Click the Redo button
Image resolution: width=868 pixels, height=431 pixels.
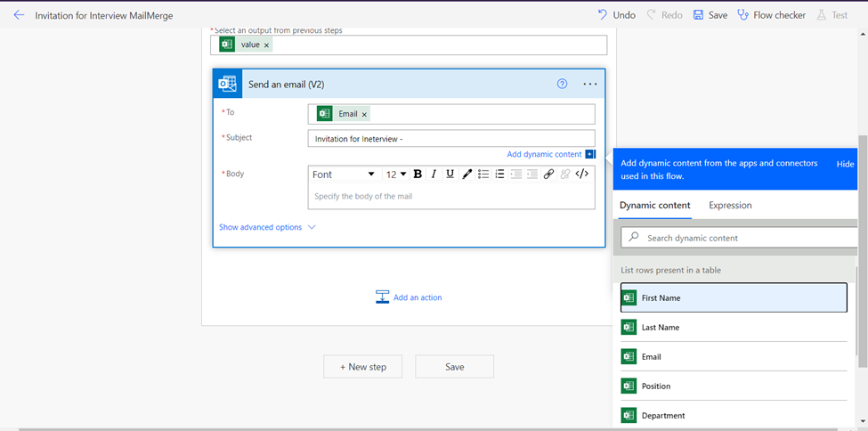(664, 15)
